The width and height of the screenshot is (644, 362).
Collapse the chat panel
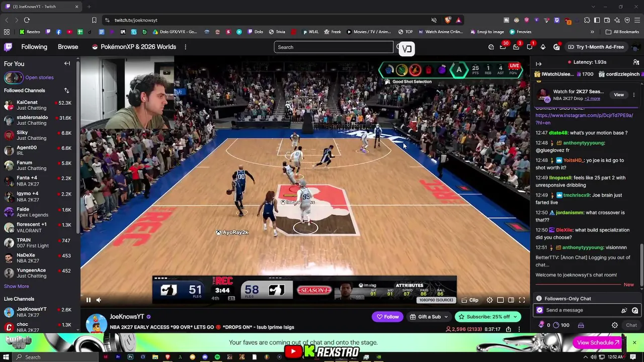point(538,64)
